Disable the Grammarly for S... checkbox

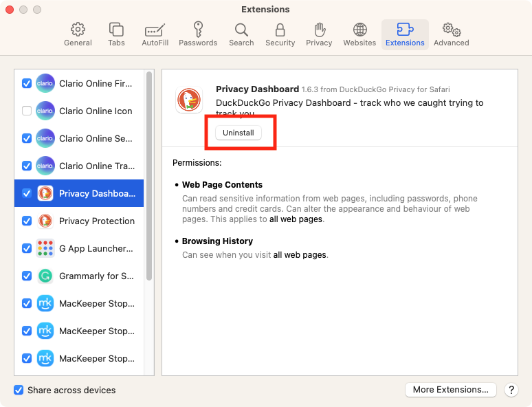point(27,276)
